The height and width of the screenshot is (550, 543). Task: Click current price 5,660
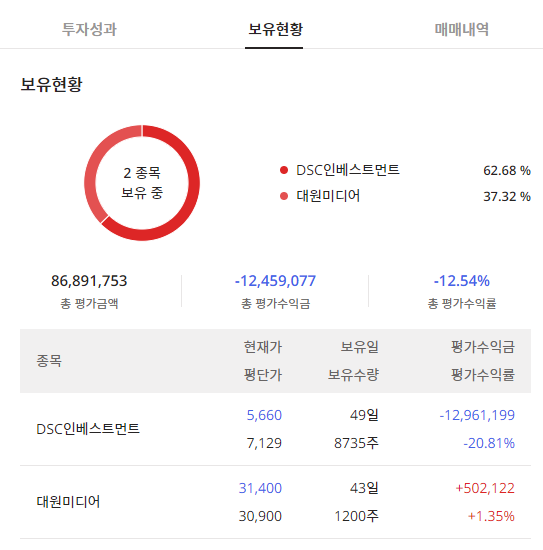click(x=264, y=415)
